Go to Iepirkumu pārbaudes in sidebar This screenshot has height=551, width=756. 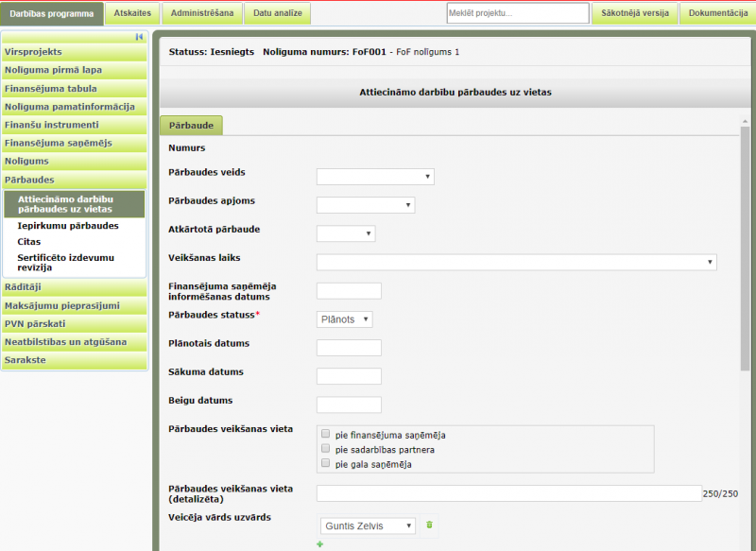coord(68,226)
